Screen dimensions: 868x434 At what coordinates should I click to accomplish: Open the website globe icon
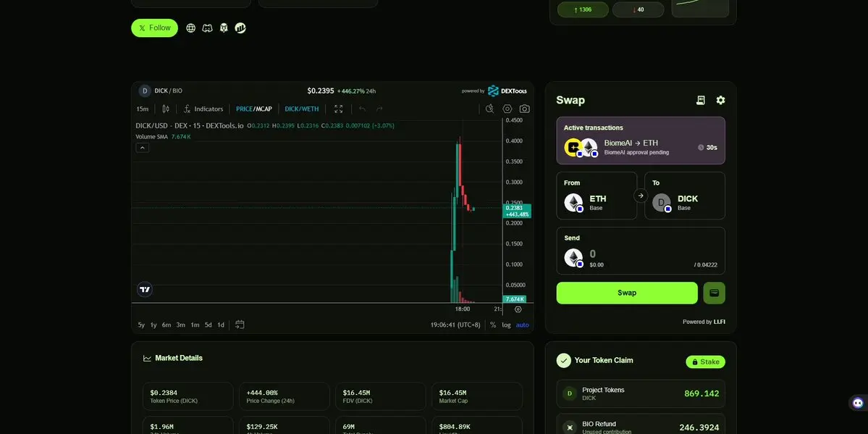point(191,28)
